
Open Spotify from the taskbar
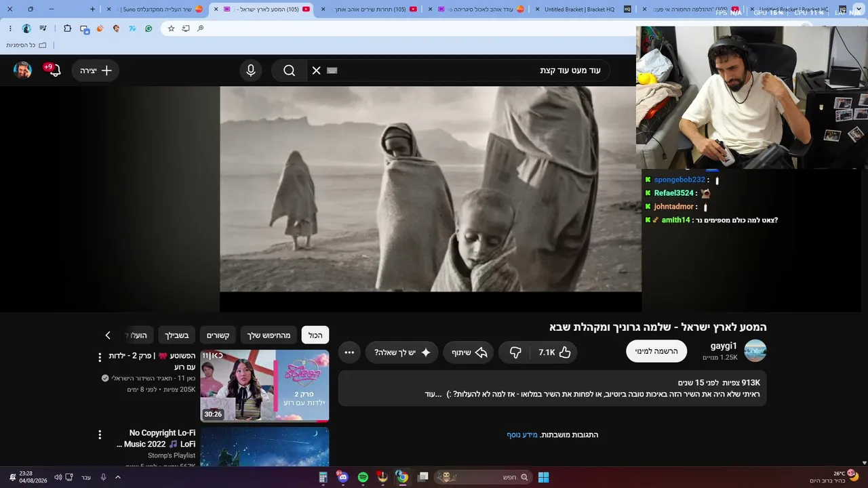(363, 477)
